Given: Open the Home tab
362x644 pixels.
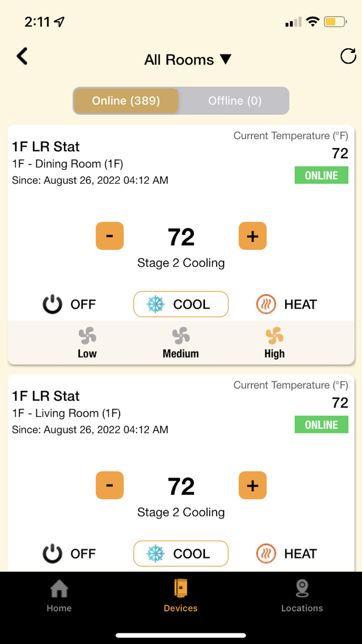Looking at the screenshot, I should point(59,595).
